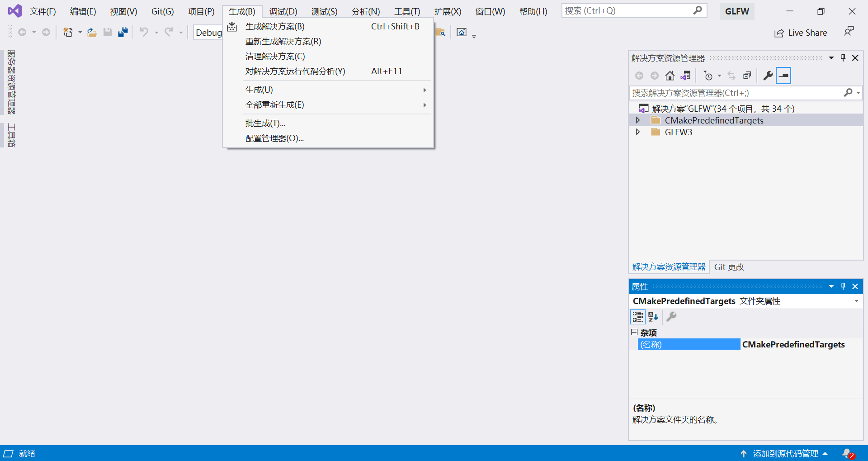Type in the Solution Explorer search box
This screenshot has width=868, height=461.
723,93
